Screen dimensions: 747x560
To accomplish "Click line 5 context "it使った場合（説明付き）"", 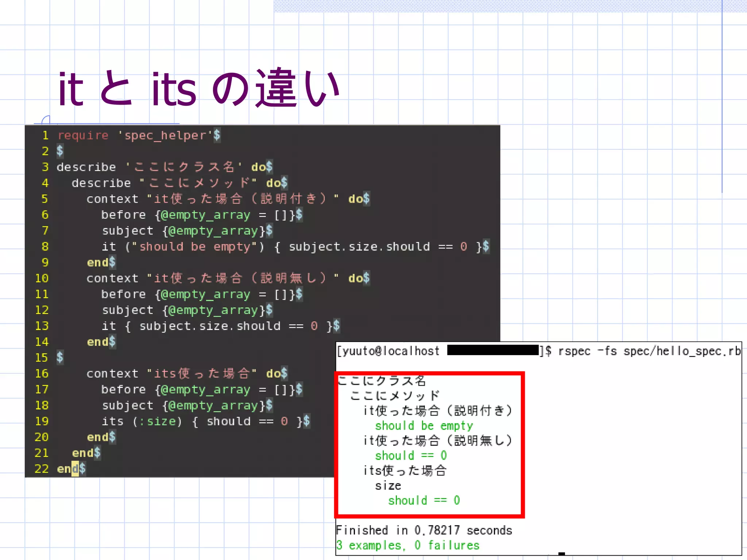I will click(225, 199).
